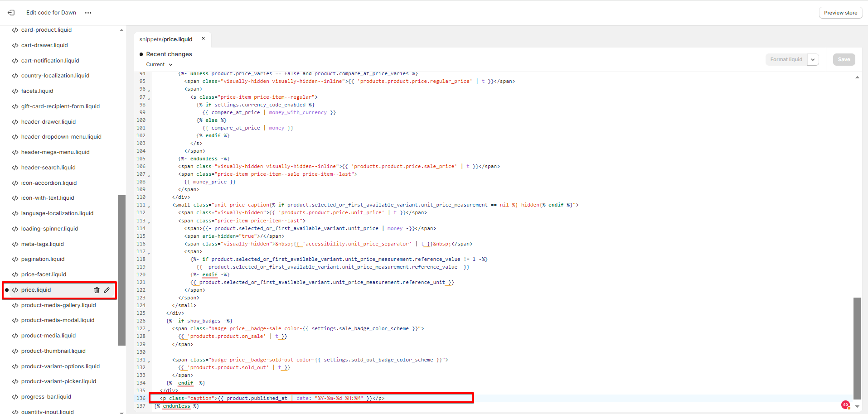Open progress-bar.liquid file

point(46,397)
